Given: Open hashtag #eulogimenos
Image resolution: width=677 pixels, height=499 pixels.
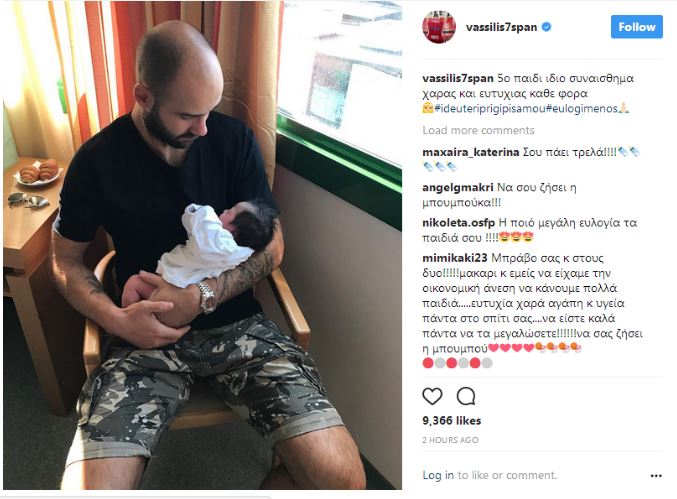Looking at the screenshot, I should click(x=582, y=109).
